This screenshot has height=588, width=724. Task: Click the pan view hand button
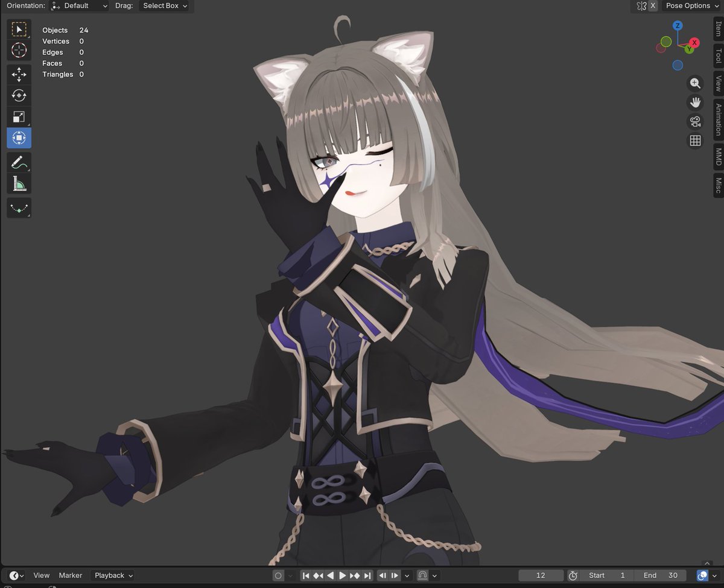click(x=695, y=102)
